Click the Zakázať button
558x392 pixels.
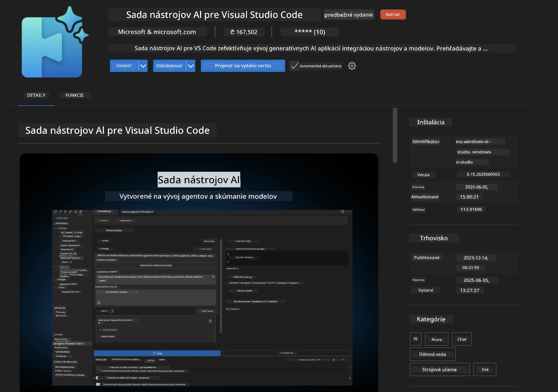click(x=124, y=66)
